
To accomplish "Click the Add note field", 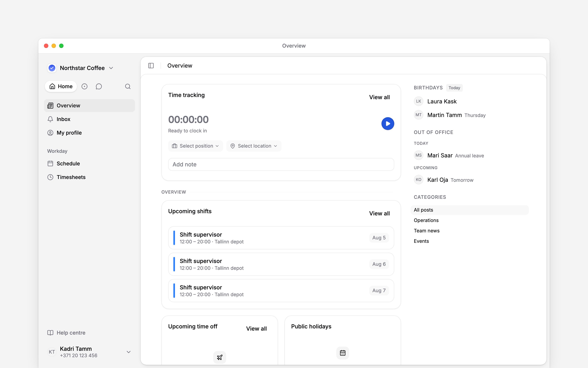I will pyautogui.click(x=281, y=165).
